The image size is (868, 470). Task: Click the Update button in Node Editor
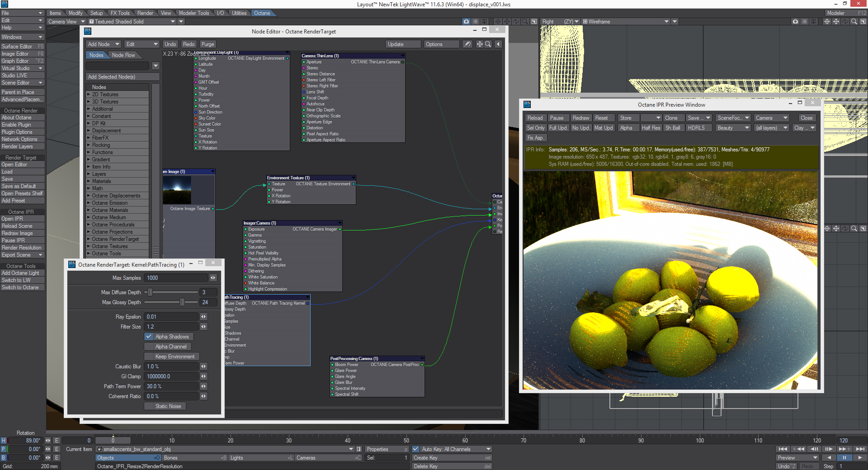(402, 44)
